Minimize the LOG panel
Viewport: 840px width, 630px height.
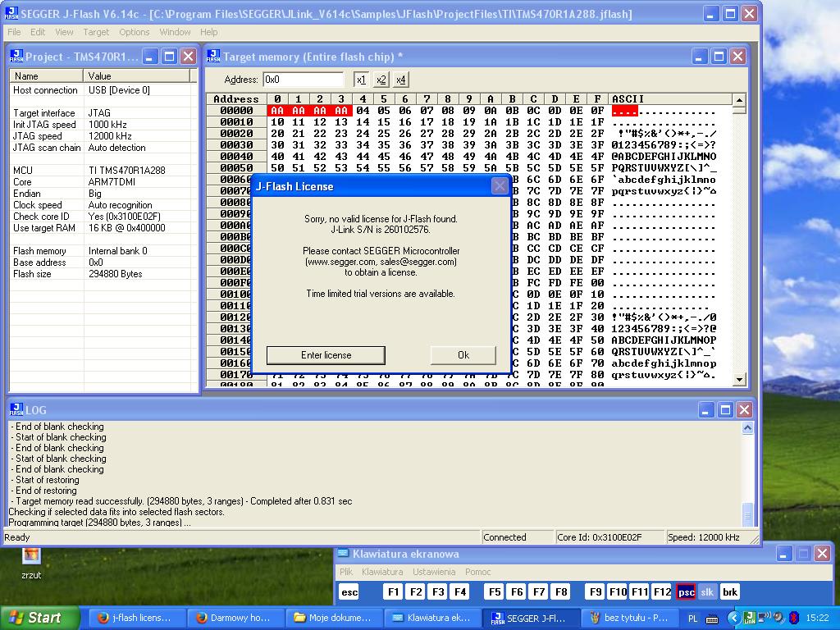(x=706, y=410)
